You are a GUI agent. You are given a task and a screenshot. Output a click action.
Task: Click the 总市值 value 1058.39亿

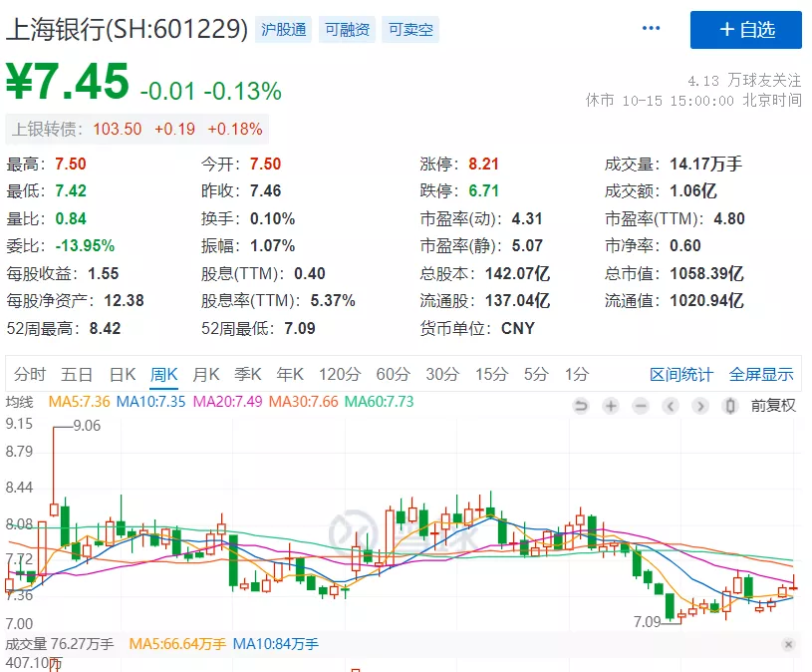tap(706, 273)
